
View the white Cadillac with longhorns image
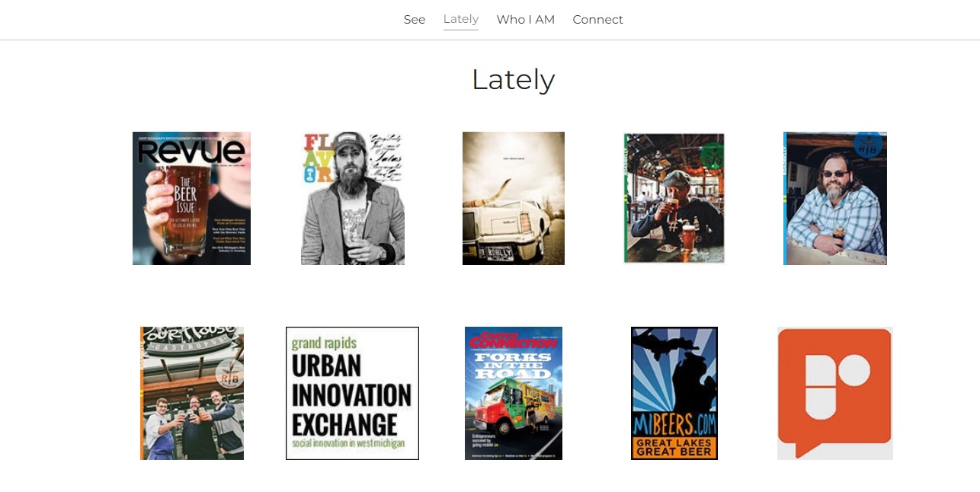point(513,198)
